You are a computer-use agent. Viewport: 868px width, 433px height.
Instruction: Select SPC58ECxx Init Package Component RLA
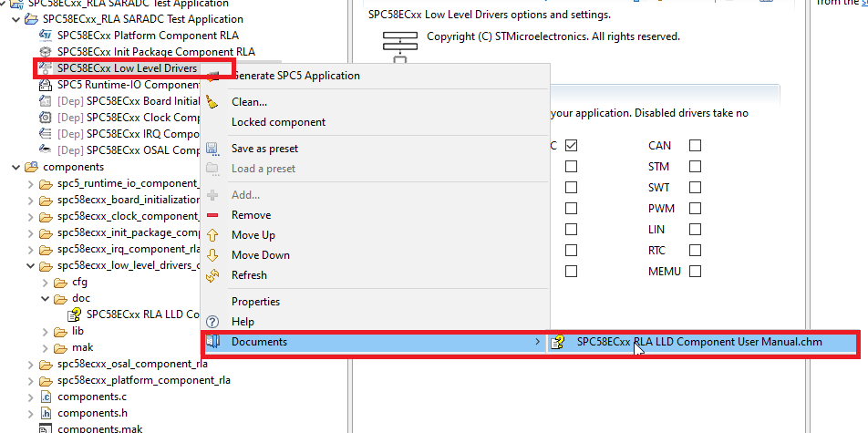tap(156, 52)
